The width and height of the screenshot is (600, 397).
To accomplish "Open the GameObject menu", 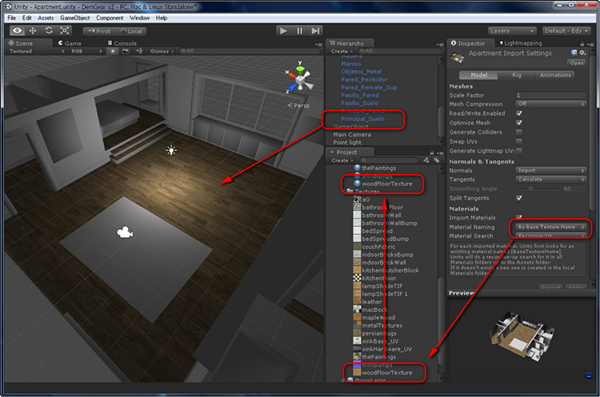I will coord(75,18).
